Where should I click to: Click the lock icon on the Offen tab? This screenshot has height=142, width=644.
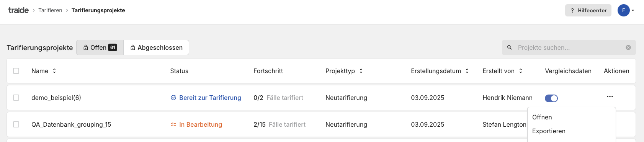tap(86, 47)
